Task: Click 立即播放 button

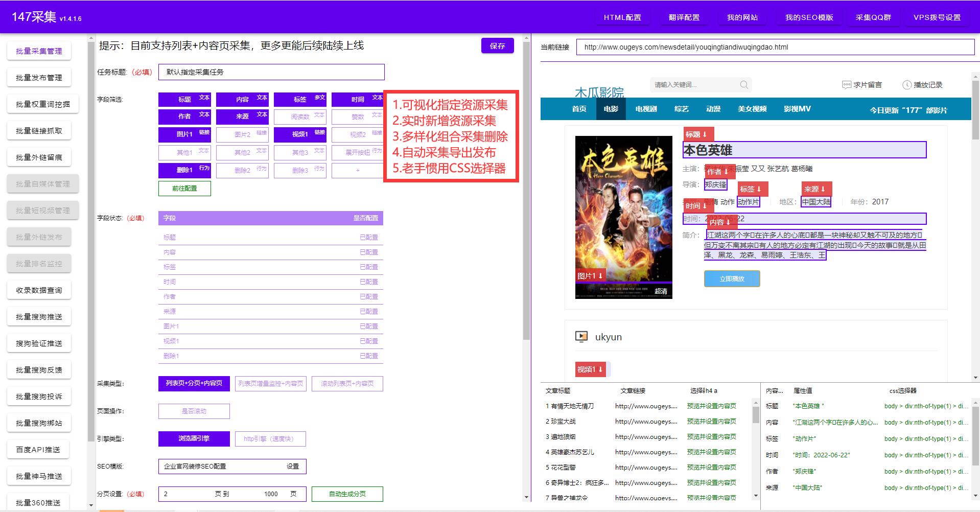Action: pos(732,279)
